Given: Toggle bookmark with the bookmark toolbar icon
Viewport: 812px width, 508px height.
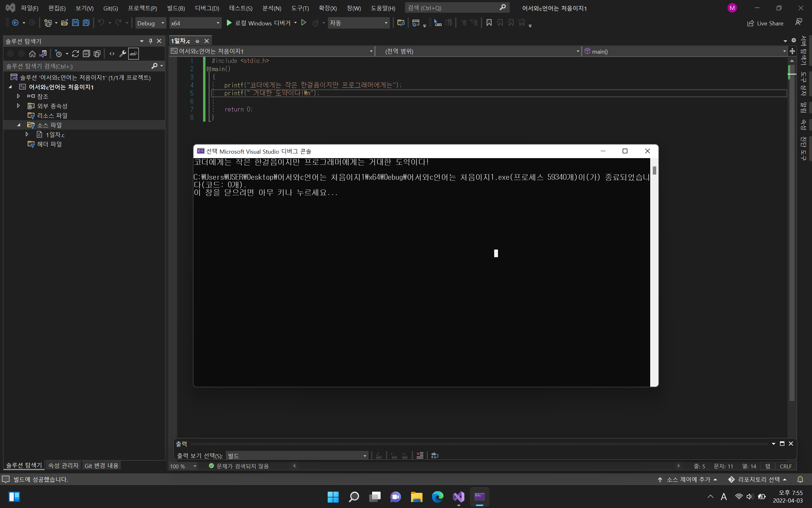Looking at the screenshot, I should pos(489,23).
